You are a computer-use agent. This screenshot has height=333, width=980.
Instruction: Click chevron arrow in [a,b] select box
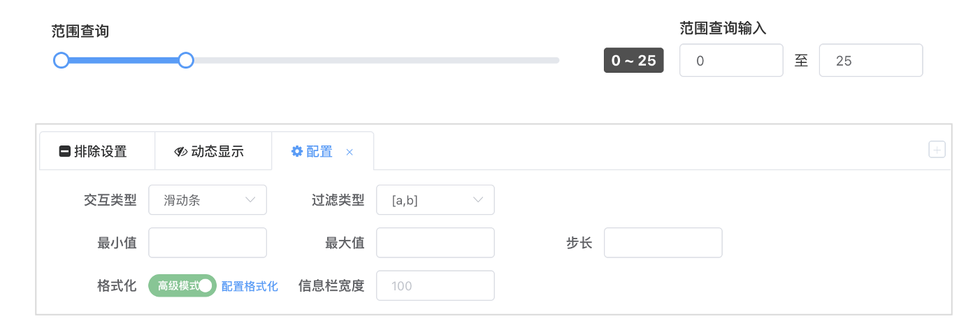pos(478,200)
